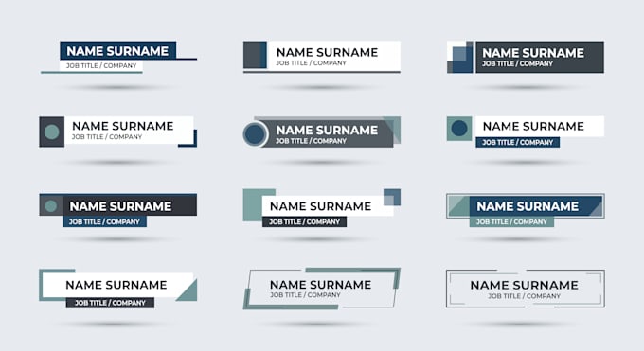This screenshot has width=644, height=351.
Task: Click the teal "JOB TITLE / COMPANY" label
Action: coord(511,221)
